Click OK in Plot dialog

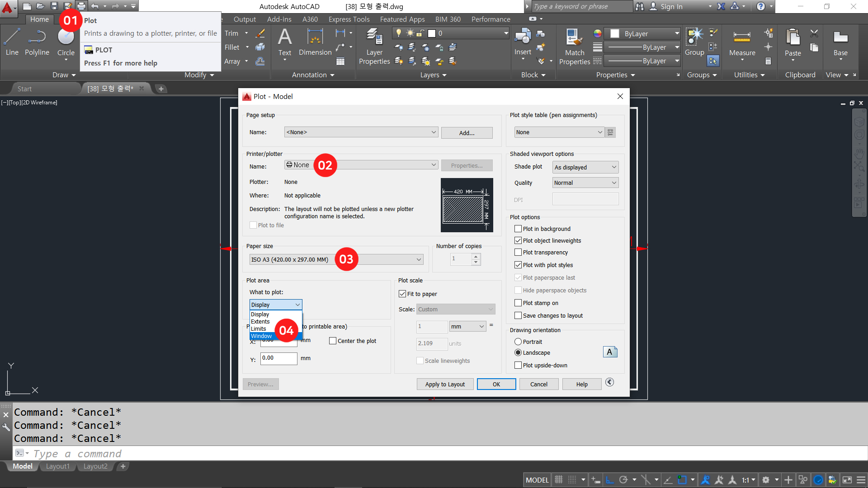[x=496, y=385]
